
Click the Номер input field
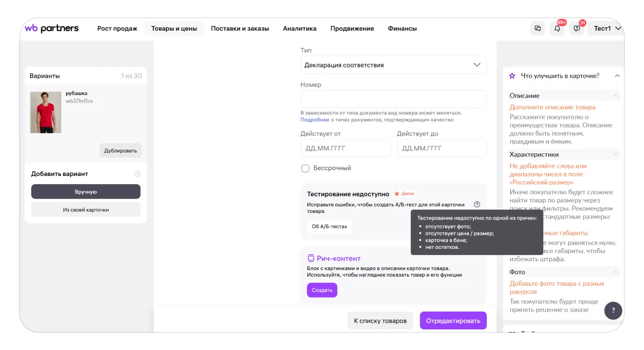393,99
